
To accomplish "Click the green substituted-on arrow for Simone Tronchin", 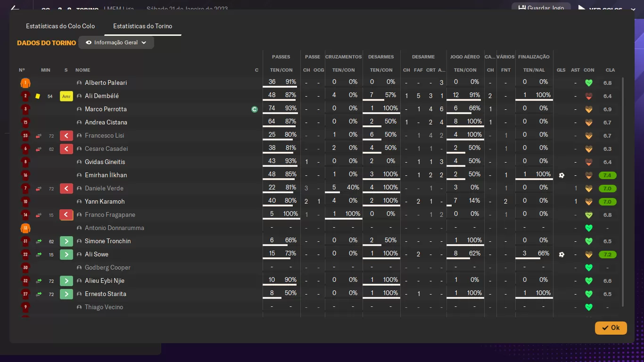I will coord(66,241).
